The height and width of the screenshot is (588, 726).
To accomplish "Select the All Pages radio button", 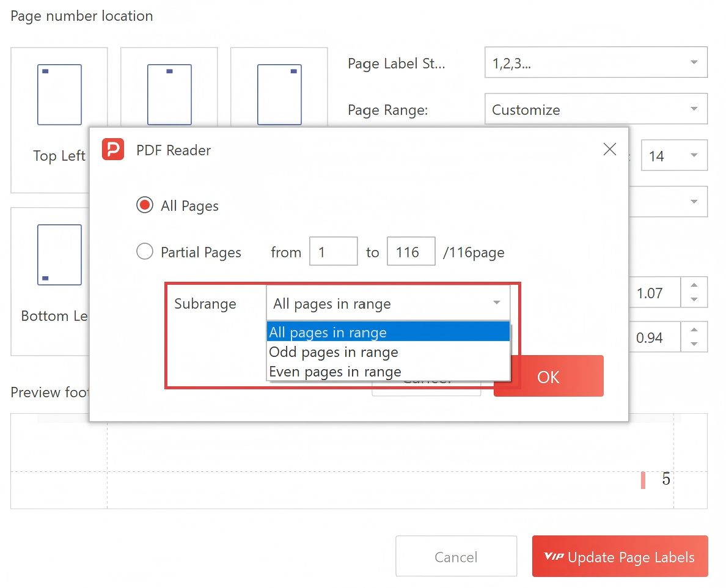I will (x=144, y=205).
